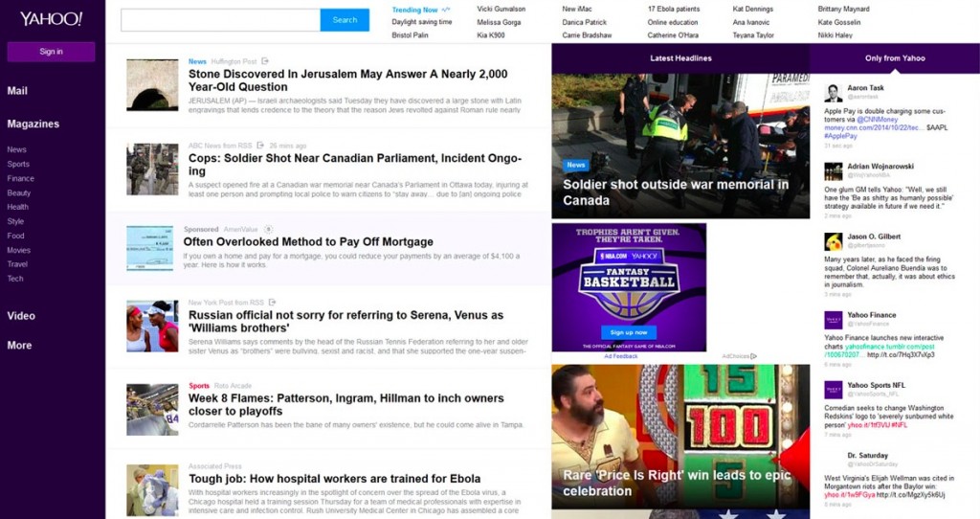Viewport: 980px width, 519px height.
Task: Open trending topic Bristol Palin
Action: point(410,35)
